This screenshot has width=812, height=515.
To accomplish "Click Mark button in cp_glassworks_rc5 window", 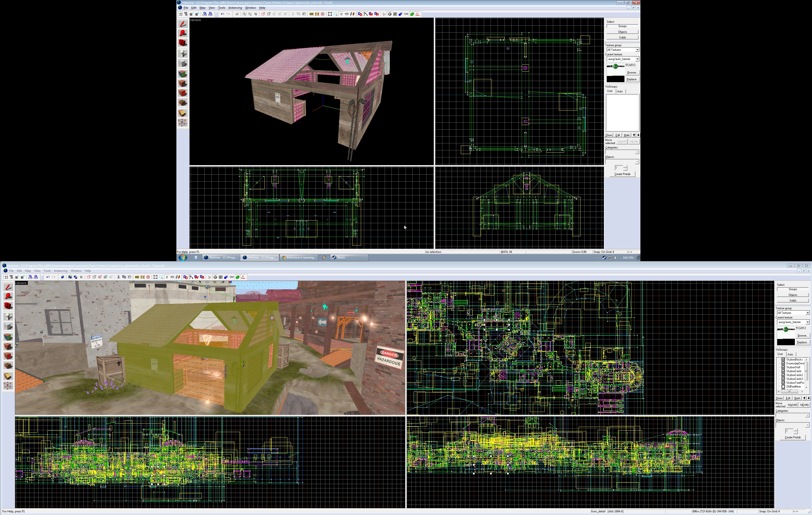I will tap(797, 398).
